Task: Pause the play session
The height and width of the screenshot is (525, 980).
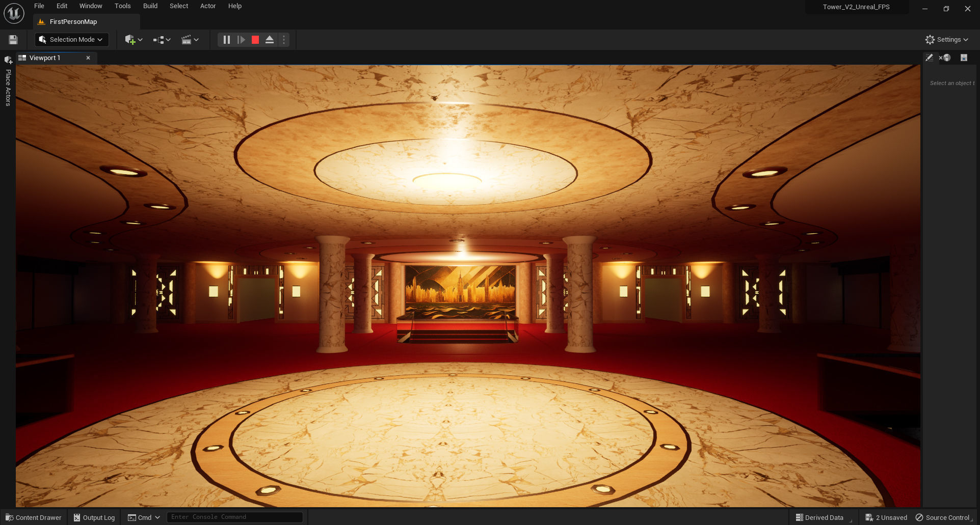Action: (x=227, y=40)
